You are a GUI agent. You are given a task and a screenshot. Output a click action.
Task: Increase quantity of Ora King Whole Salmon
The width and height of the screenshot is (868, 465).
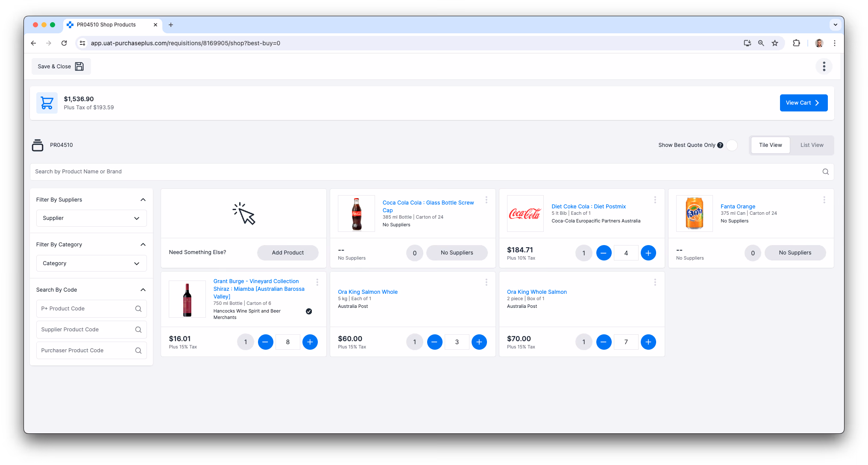(x=648, y=342)
